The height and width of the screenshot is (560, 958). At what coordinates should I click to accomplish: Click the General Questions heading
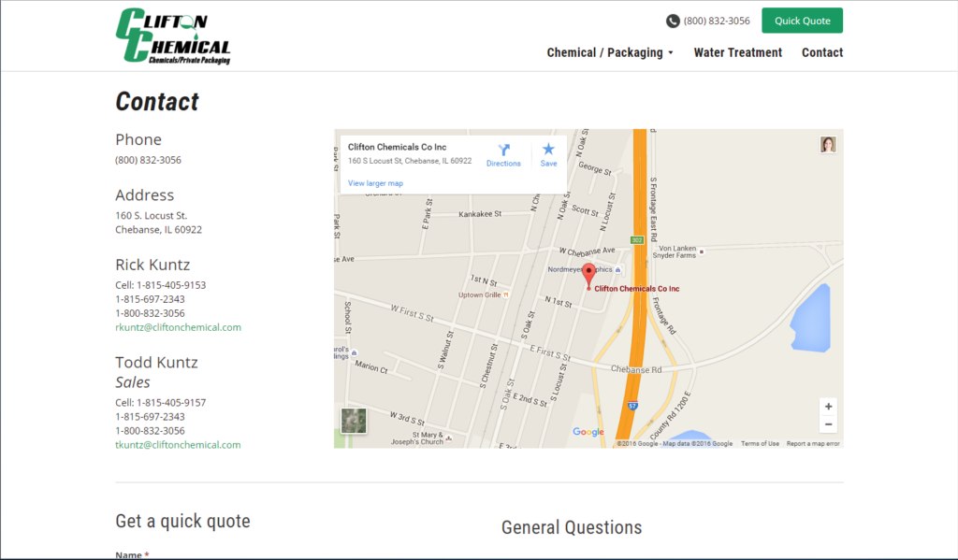point(572,527)
